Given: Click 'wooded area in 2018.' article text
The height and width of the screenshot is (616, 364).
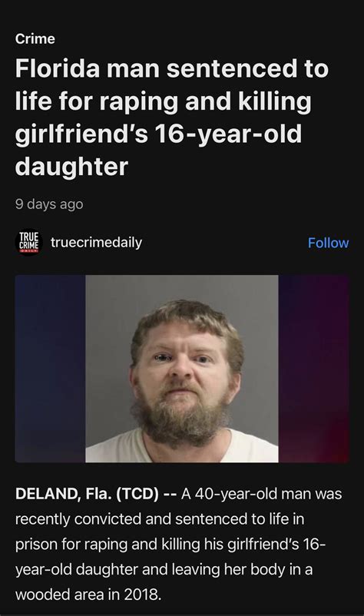Looking at the screenshot, I should click(x=88, y=594).
